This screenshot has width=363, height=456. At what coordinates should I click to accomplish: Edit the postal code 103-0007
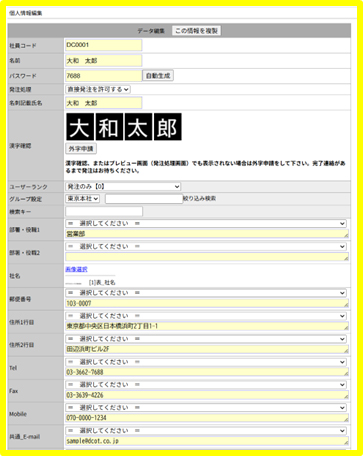[207, 303]
